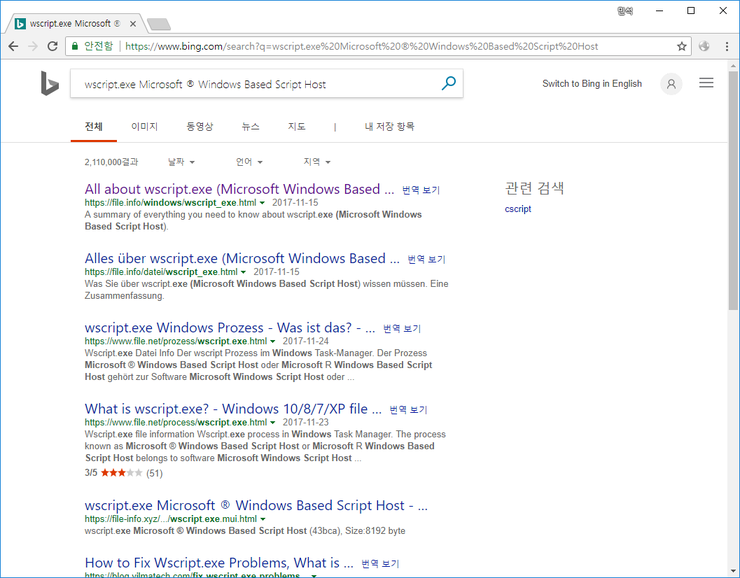The image size is (740, 578).
Task: Click the address bar URL
Action: [362, 46]
